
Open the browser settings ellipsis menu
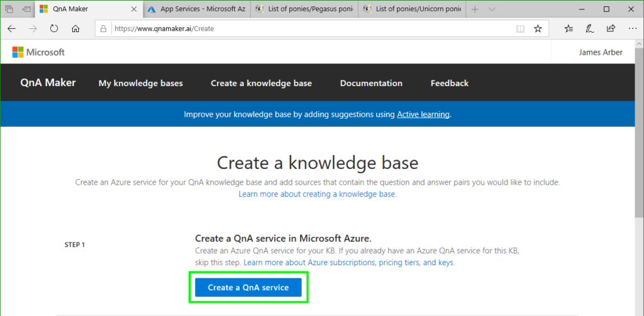pyautogui.click(x=633, y=29)
